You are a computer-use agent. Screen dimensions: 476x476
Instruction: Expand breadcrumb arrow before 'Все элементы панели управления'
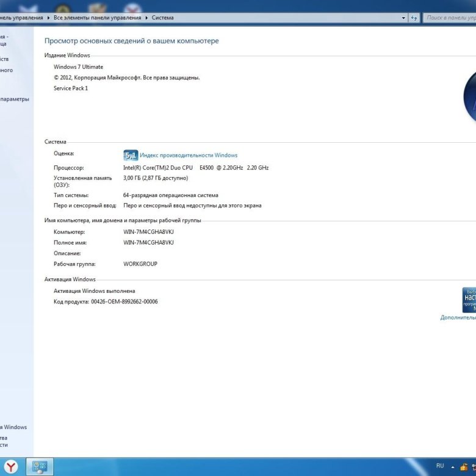click(48, 18)
